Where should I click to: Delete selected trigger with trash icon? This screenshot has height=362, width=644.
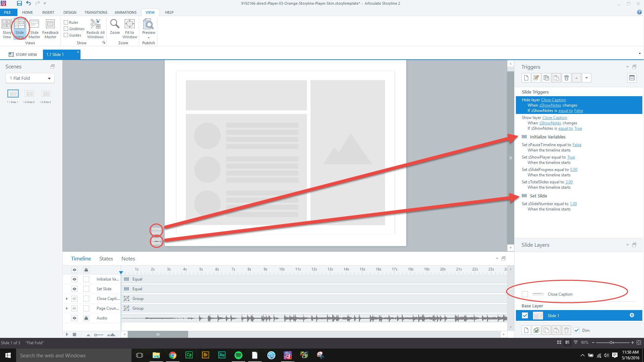point(567,78)
